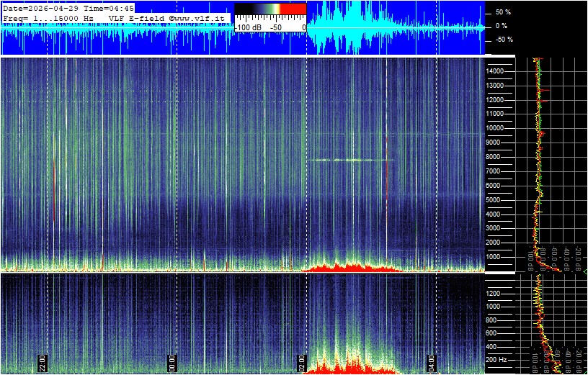Click the black end of color scale bar
The image size is (588, 375).
point(244,9)
